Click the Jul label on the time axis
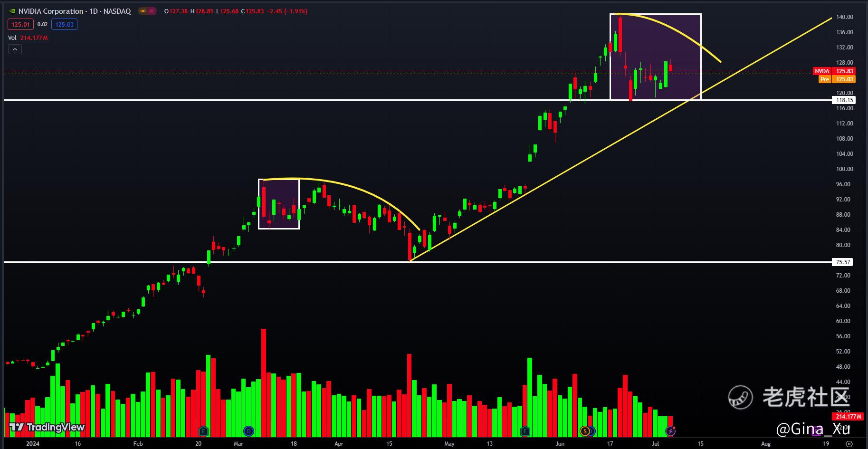The height and width of the screenshot is (449, 868). coord(656,444)
